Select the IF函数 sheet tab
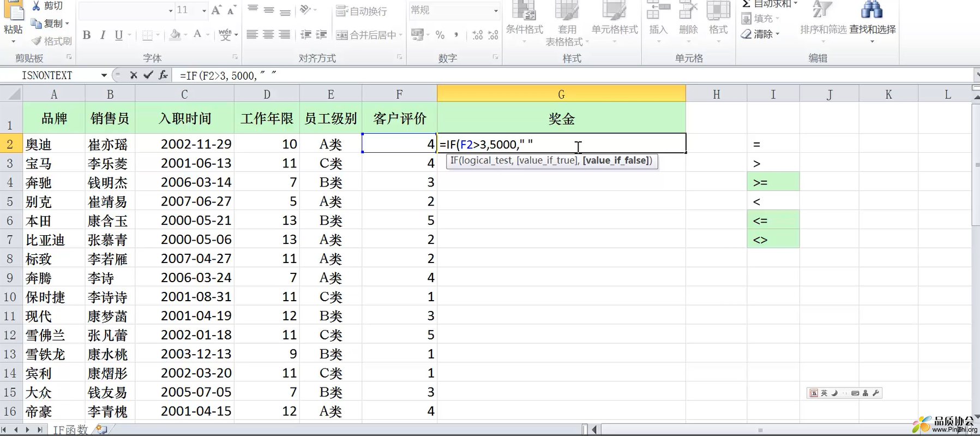Image resolution: width=980 pixels, height=436 pixels. tap(70, 430)
